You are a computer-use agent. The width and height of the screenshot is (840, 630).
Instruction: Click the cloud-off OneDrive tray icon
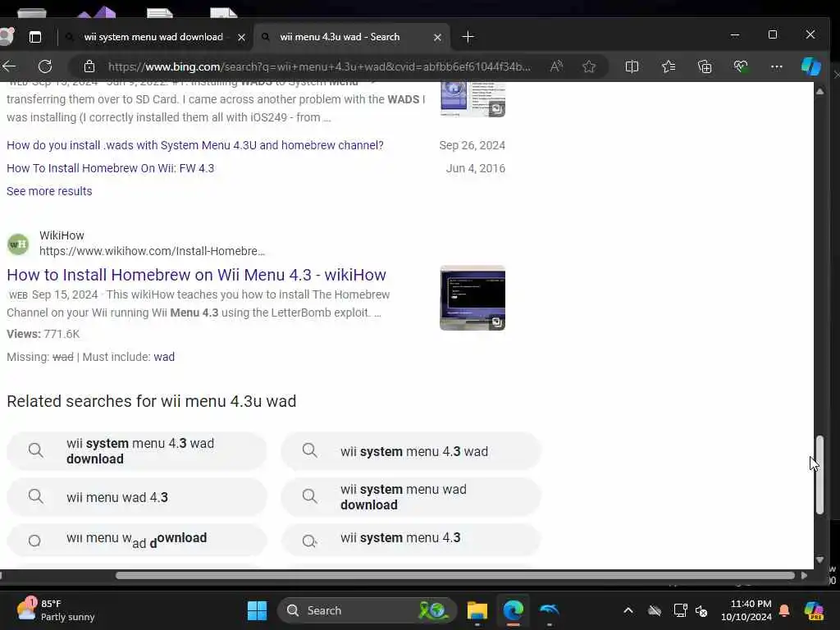tap(655, 610)
